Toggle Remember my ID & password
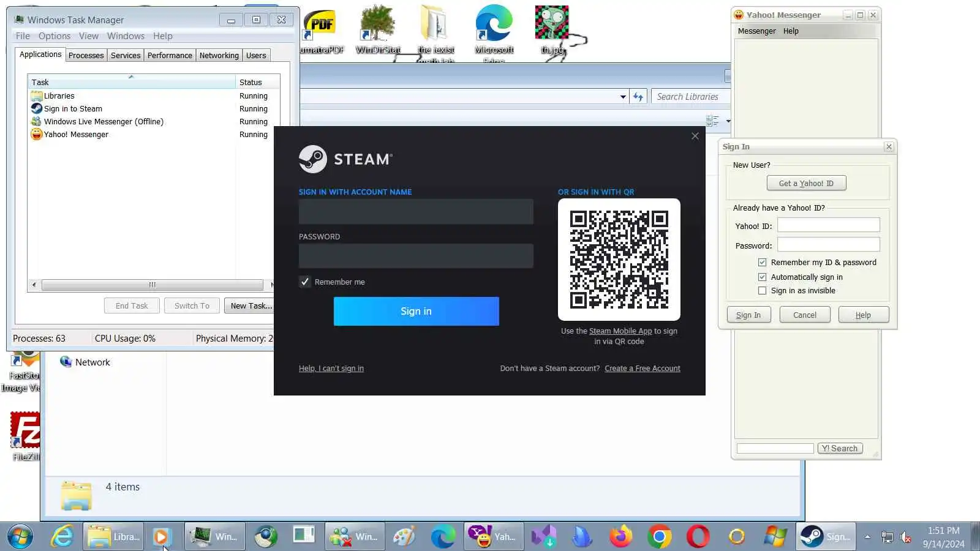Screen dimensions: 980x551 (762, 262)
